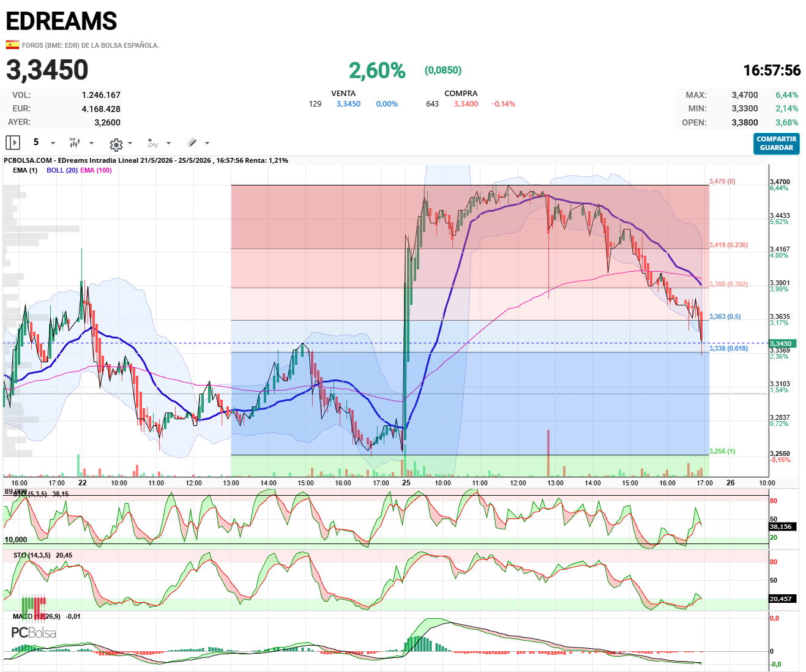This screenshot has height=672, width=806.
Task: Select the drawing pencil tool icon
Action: coord(192,143)
